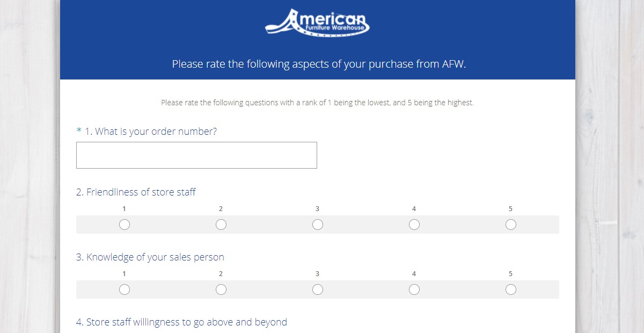The image size is (644, 333).
Task: Rate friendliness of store staff as 5
Action: point(511,225)
